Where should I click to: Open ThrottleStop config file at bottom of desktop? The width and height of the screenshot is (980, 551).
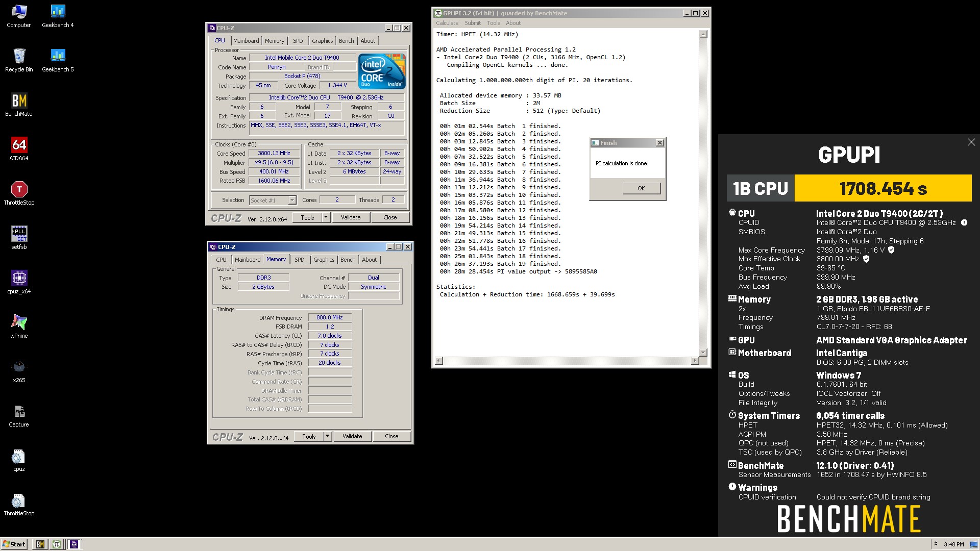point(19,504)
